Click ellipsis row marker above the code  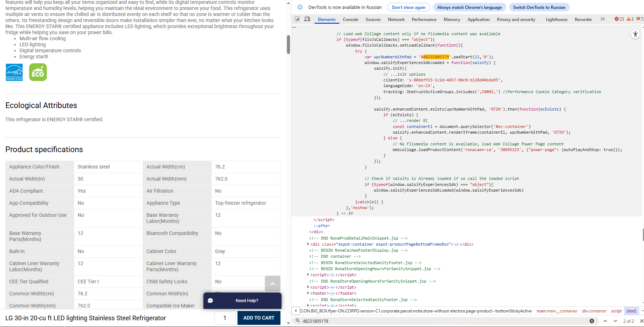(x=294, y=27)
